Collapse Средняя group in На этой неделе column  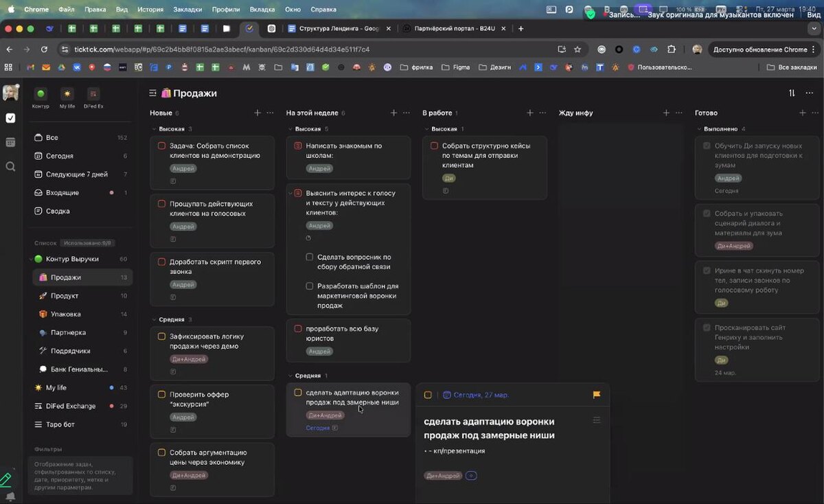[x=290, y=376]
